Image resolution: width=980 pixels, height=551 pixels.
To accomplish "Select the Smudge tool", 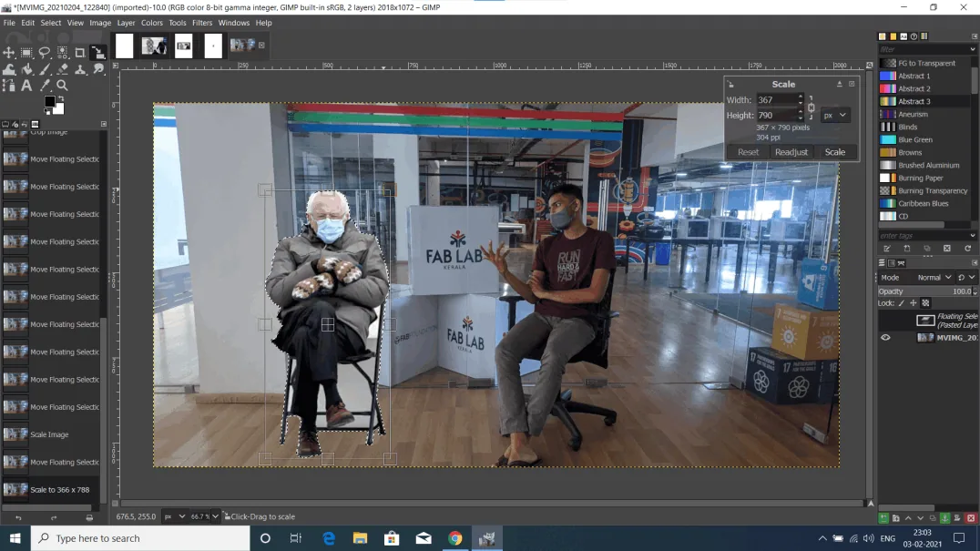I will point(98,69).
